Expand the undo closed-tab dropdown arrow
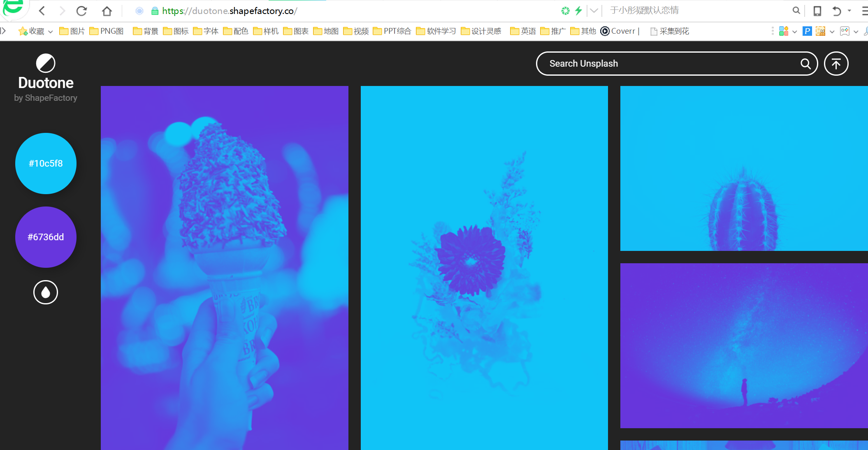The image size is (868, 450). point(849,11)
